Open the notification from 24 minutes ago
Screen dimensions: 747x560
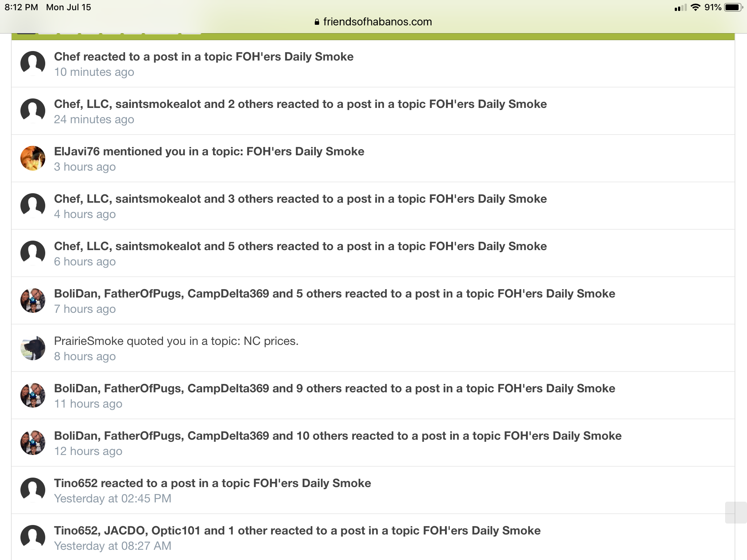coord(373,111)
